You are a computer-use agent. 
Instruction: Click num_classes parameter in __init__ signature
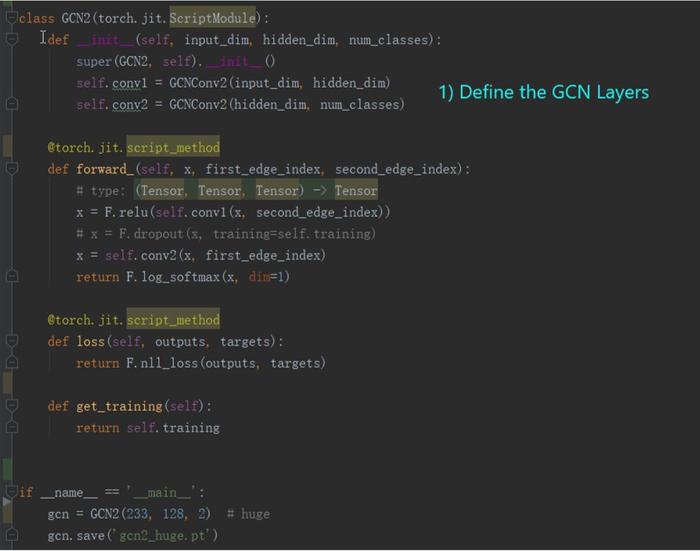(388, 40)
